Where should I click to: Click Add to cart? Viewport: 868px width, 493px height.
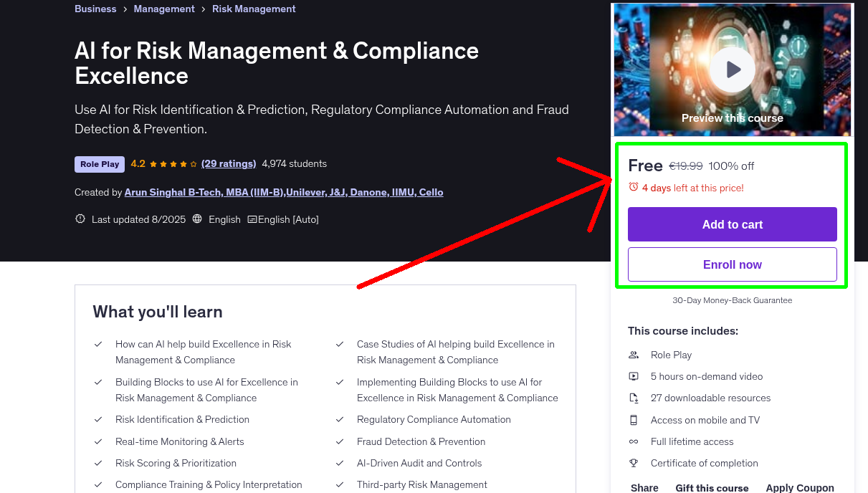732,224
